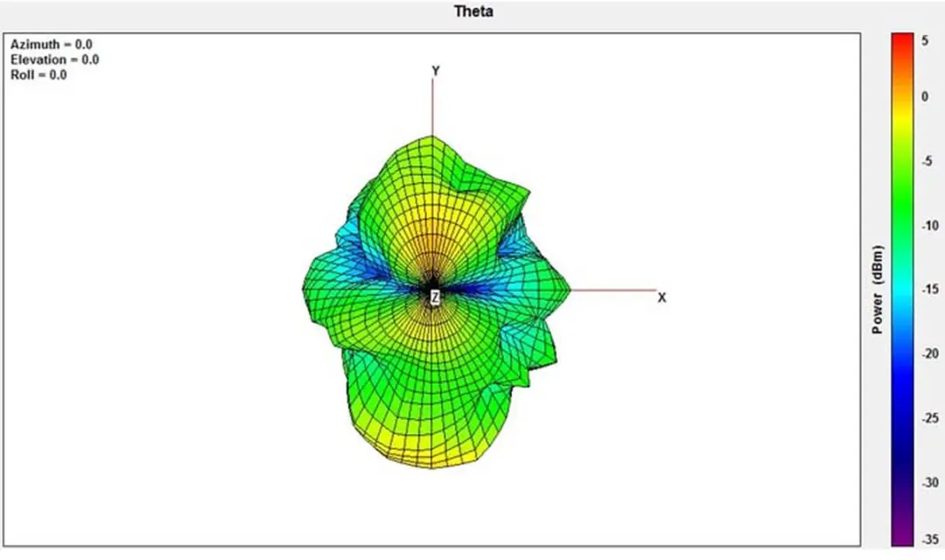This screenshot has width=945, height=560.
Task: Click the top green peak of pattern
Action: [x=431, y=150]
